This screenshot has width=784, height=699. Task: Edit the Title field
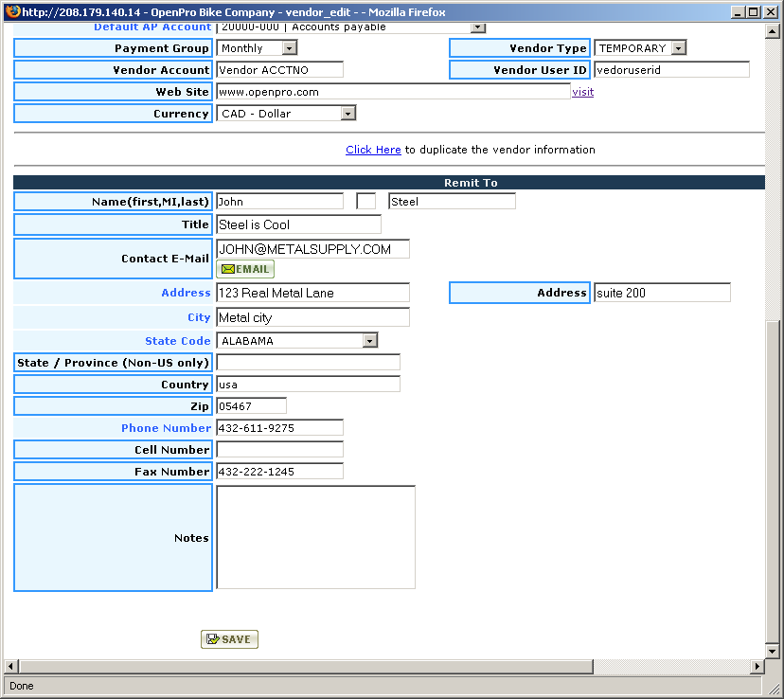coord(298,225)
